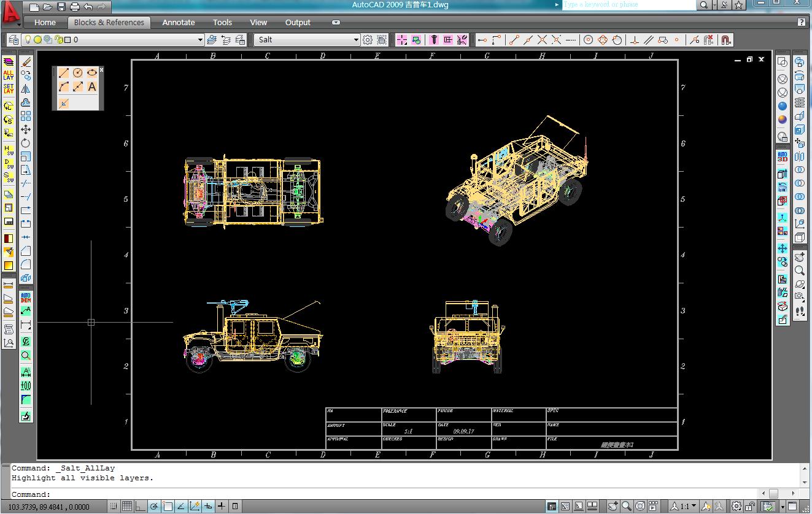Toggle Ortho Mode in status bar
Image resolution: width=812 pixels, height=514 pixels.
point(140,507)
